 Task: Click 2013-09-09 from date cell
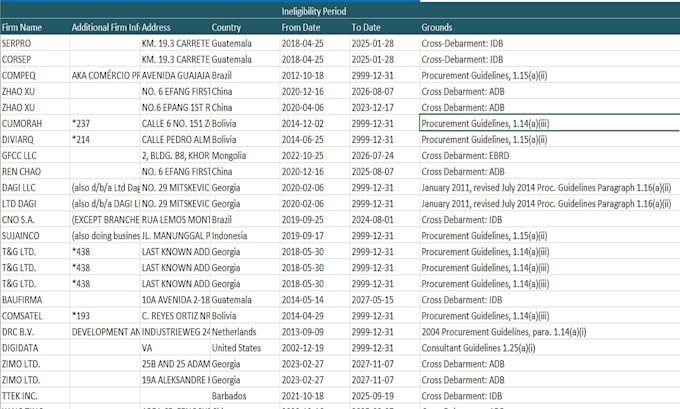pos(315,332)
